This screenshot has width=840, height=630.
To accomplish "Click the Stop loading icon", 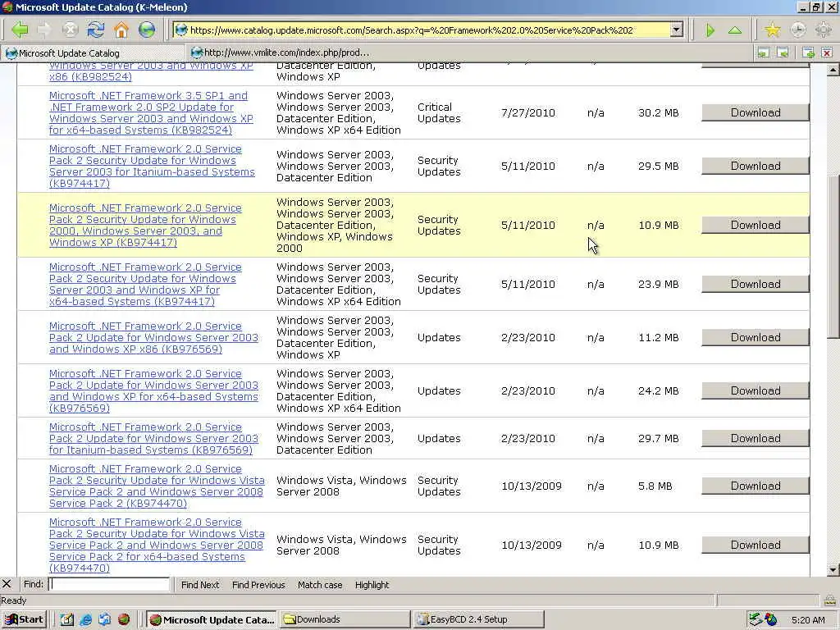I will [x=71, y=30].
